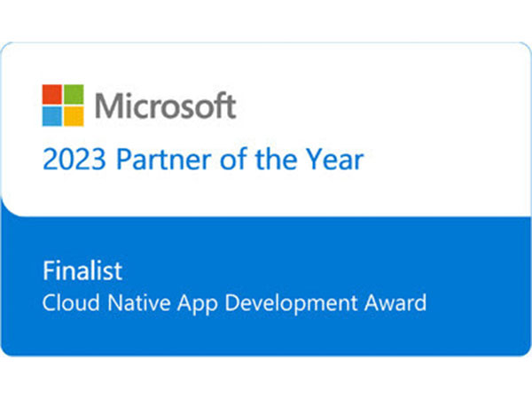
Task: Click the red square of Microsoft logo
Action: tap(52, 94)
